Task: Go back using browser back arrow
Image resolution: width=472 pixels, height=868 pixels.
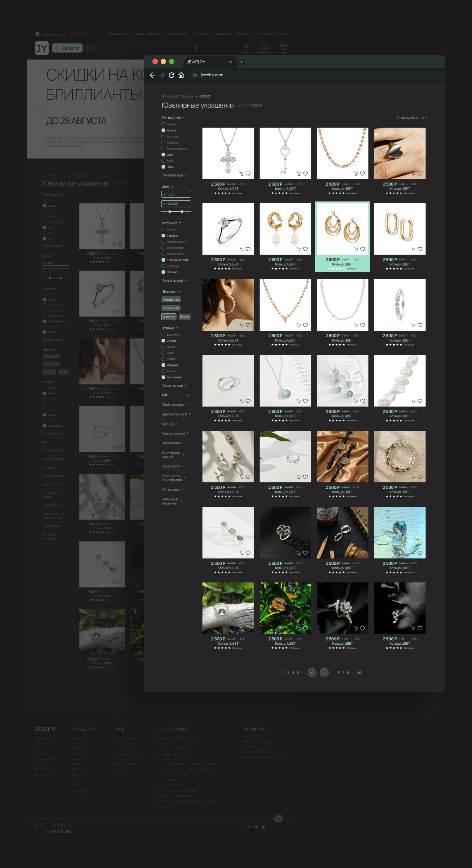Action: (152, 75)
